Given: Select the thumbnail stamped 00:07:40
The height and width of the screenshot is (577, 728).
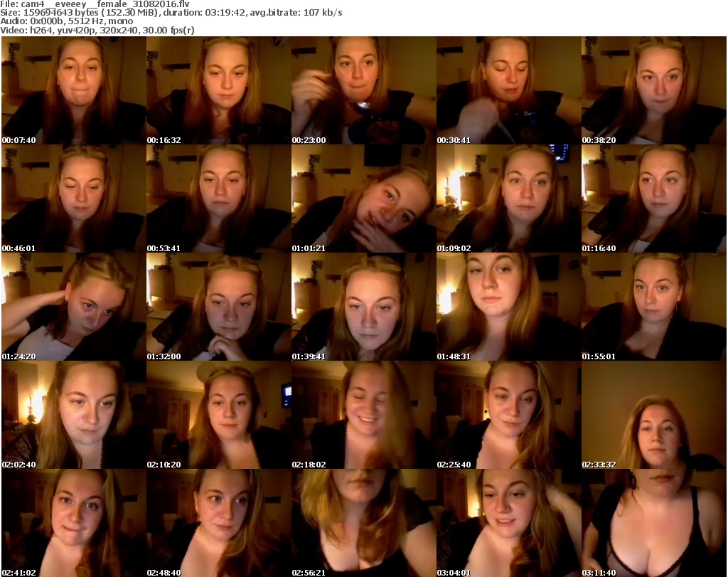Looking at the screenshot, I should click(74, 90).
